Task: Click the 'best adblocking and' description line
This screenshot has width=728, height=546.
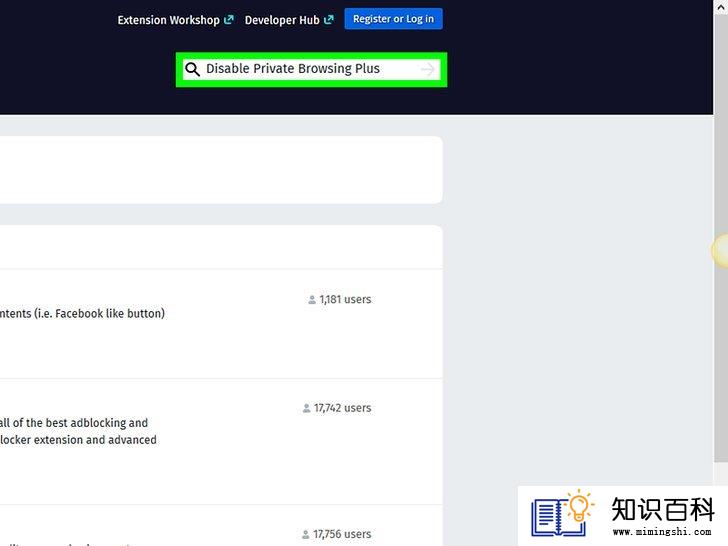Action: (x=74, y=423)
